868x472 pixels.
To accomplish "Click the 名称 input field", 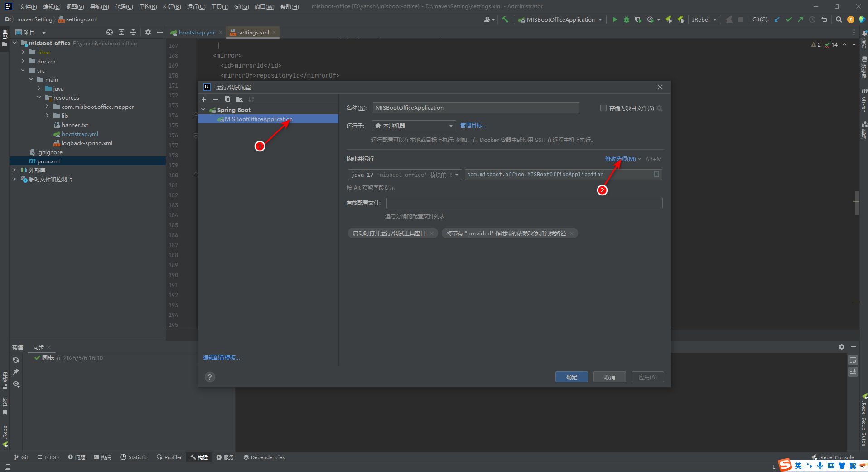I will click(x=476, y=107).
